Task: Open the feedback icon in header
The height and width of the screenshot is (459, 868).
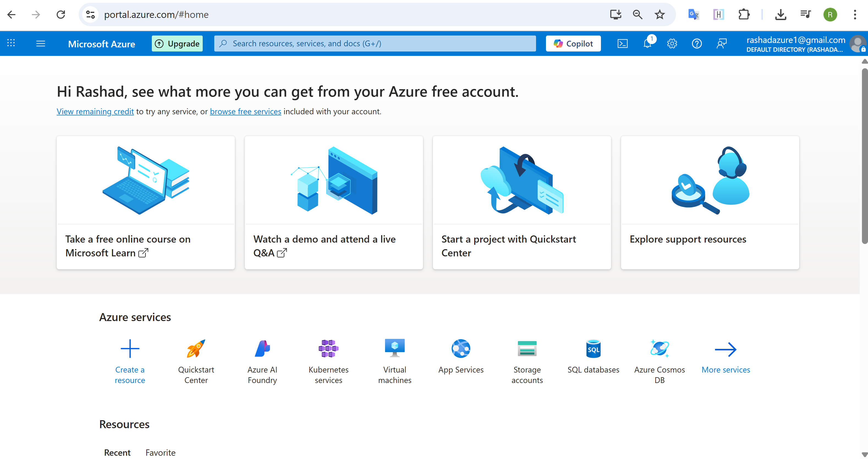Action: point(721,44)
